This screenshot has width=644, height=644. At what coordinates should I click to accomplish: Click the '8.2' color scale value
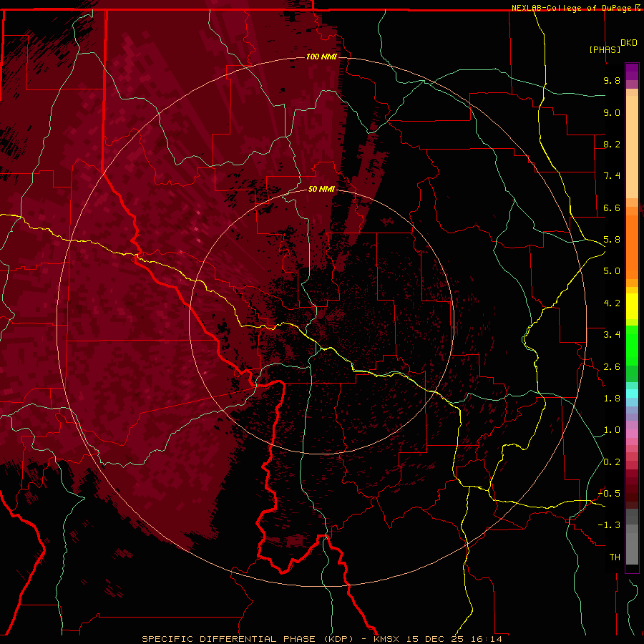612,144
